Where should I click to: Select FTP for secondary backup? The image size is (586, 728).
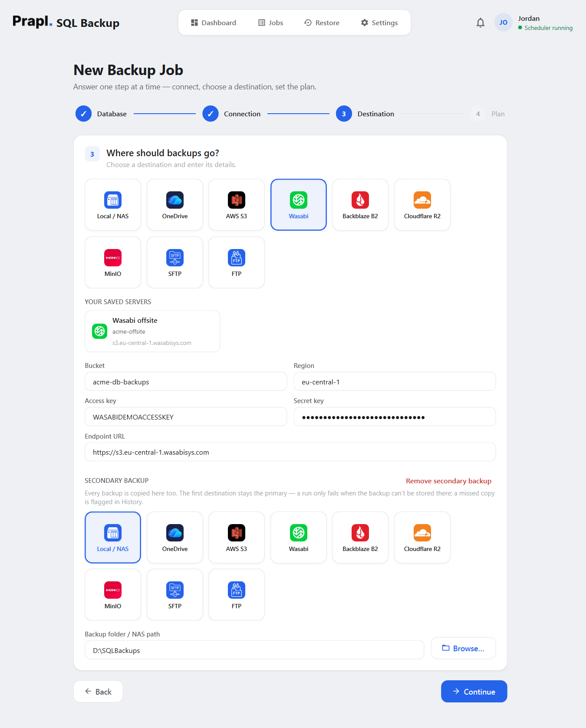(x=237, y=595)
